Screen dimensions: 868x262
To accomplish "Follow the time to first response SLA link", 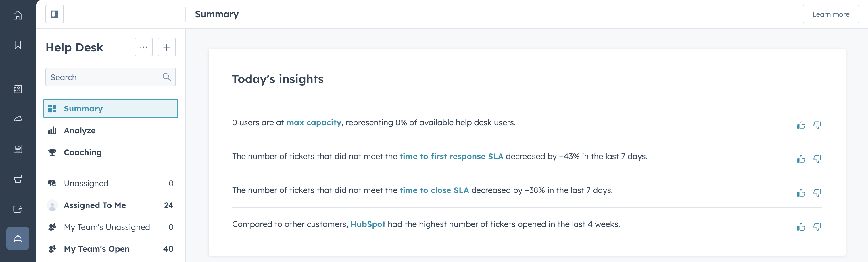I will point(451,156).
